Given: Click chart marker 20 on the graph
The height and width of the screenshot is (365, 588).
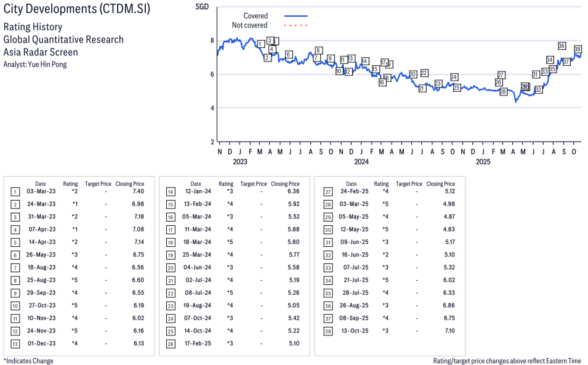Looking at the screenshot, I should (413, 74).
